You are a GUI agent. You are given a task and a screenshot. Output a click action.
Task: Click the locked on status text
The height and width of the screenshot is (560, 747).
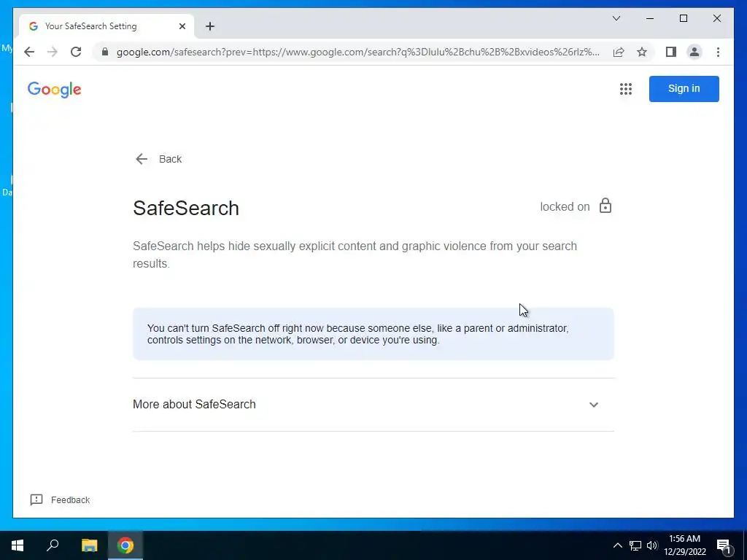[565, 206]
